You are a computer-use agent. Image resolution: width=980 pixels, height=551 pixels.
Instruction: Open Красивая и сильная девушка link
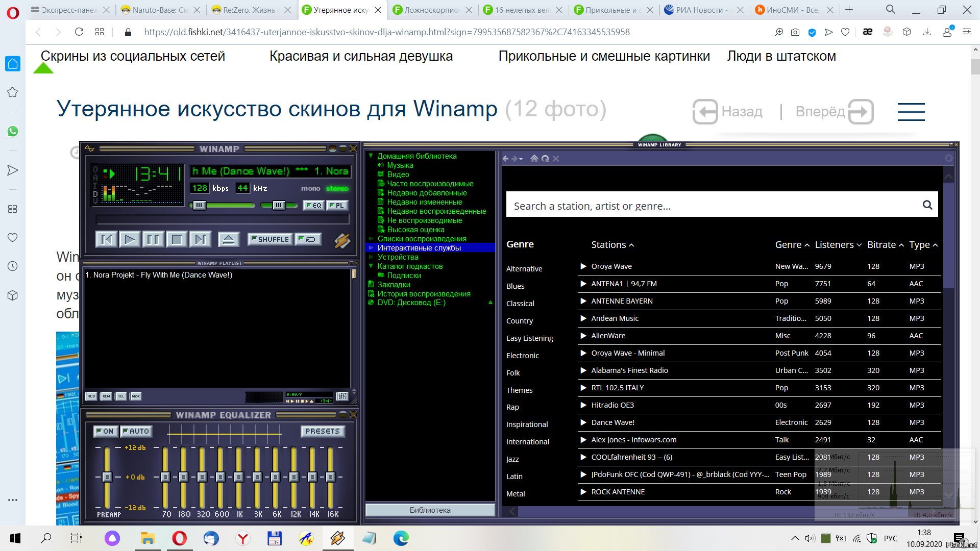(x=361, y=56)
